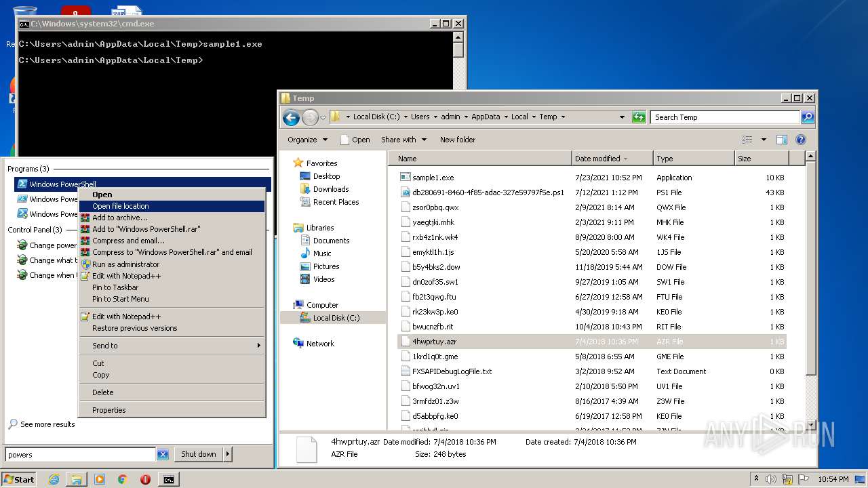Sort files by Date modified column

coord(613,159)
